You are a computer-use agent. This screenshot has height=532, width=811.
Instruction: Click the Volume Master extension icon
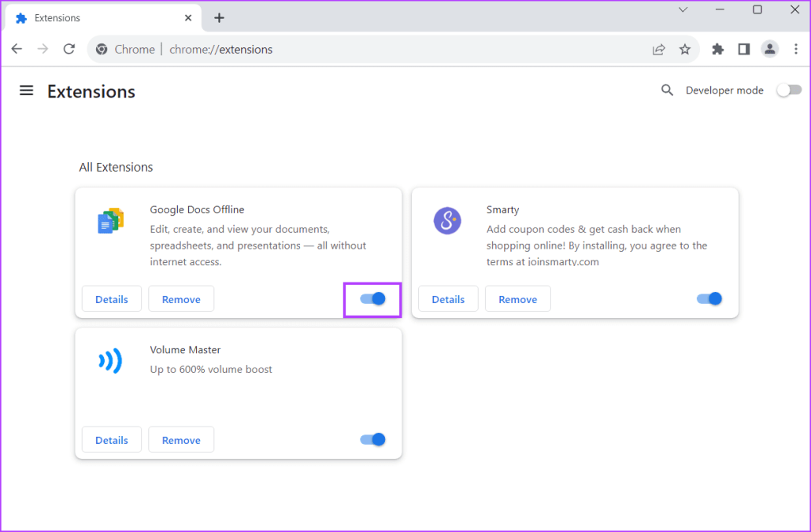pyautogui.click(x=110, y=360)
